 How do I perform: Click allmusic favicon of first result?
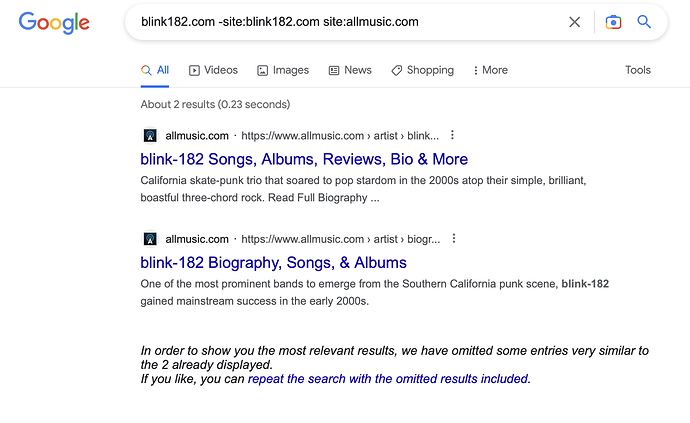coord(150,136)
